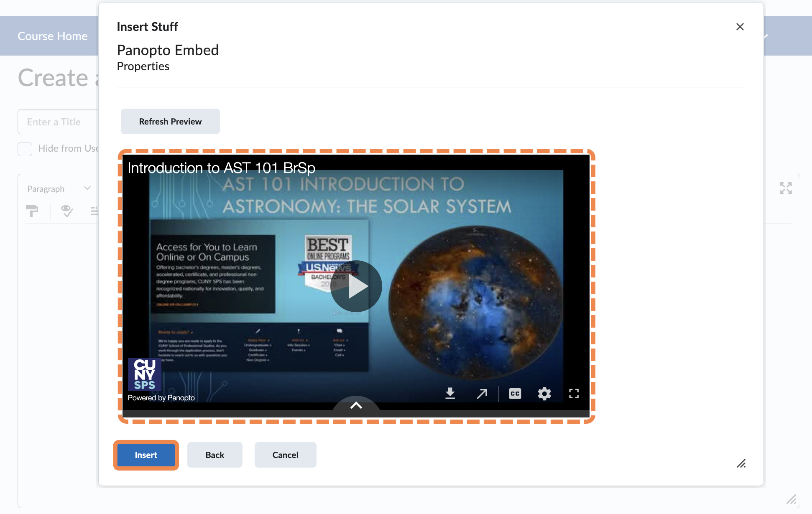Toggle closed captions with the CC button
This screenshot has height=514, width=812.
tap(515, 393)
